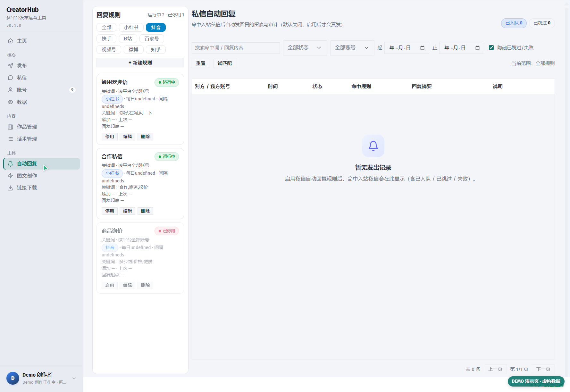Edit the 通用欢迎语 rule
570x392 pixels.
[x=128, y=137]
